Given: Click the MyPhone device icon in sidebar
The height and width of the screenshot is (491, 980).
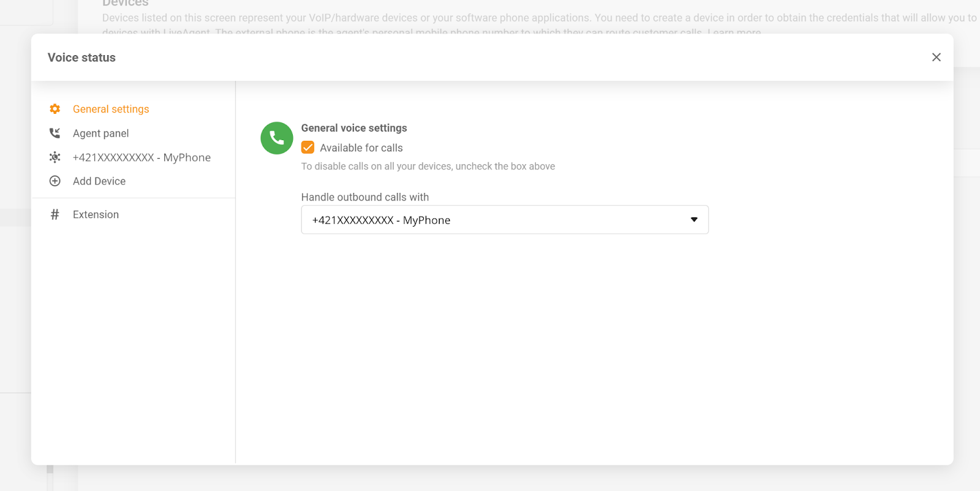Looking at the screenshot, I should point(55,157).
